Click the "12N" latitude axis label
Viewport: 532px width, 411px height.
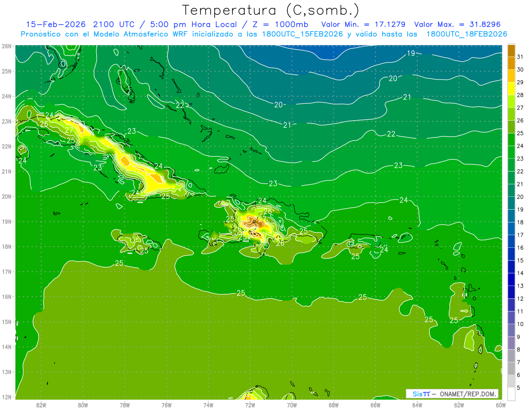[7, 397]
